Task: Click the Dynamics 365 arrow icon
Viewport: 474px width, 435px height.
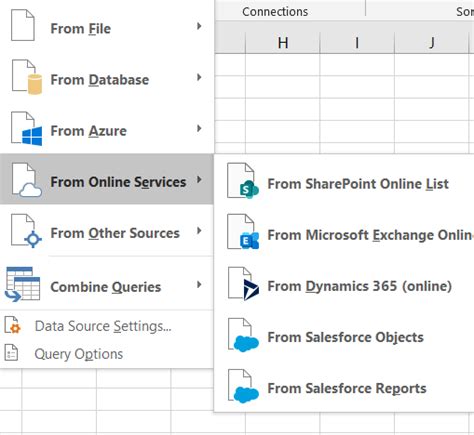Action: point(244,283)
